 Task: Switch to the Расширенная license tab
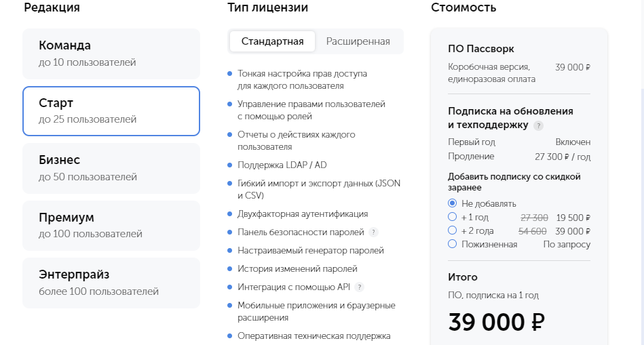point(358,41)
